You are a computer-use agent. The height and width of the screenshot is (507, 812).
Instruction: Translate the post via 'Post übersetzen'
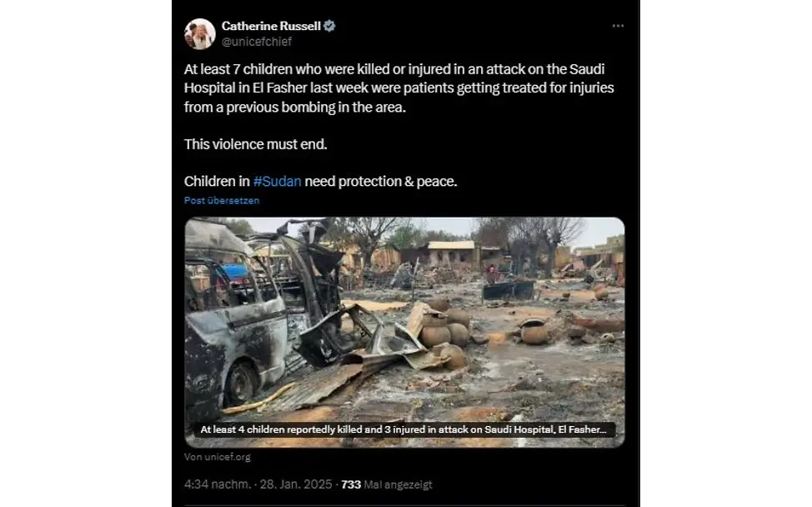coord(222,200)
